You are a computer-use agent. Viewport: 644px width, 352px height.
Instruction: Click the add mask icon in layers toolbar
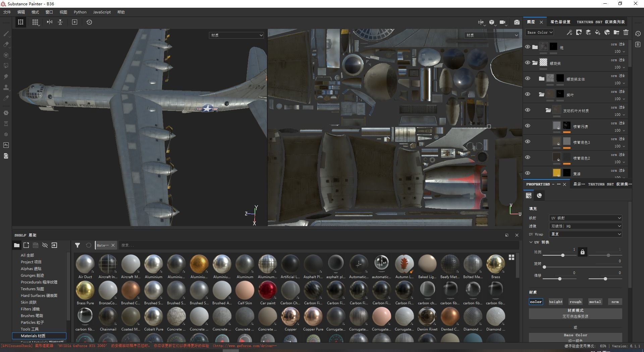pos(579,32)
